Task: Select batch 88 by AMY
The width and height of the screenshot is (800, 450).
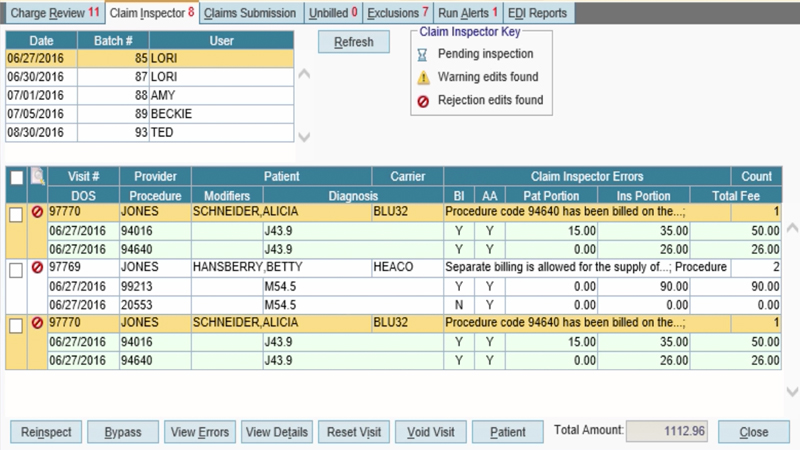Action: pos(150,95)
